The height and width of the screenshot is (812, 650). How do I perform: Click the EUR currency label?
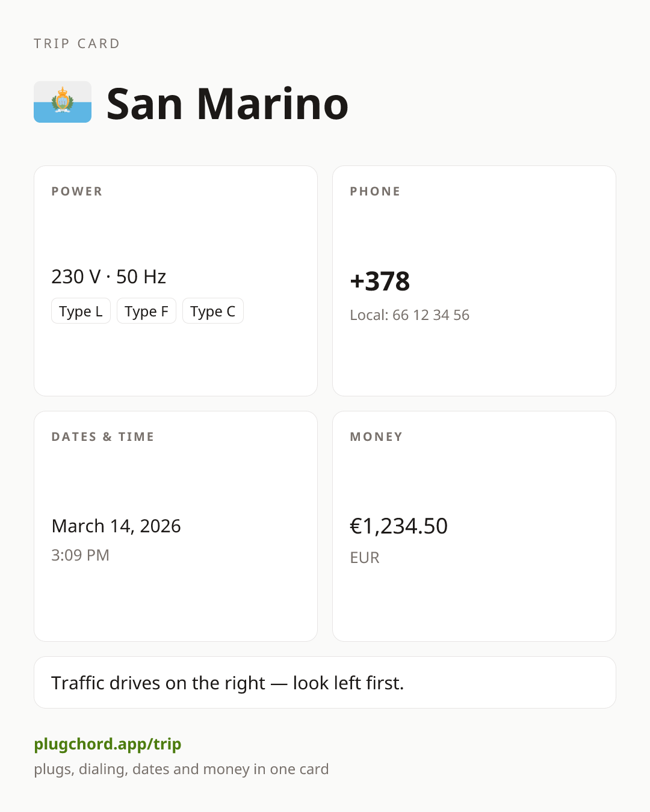click(x=365, y=558)
